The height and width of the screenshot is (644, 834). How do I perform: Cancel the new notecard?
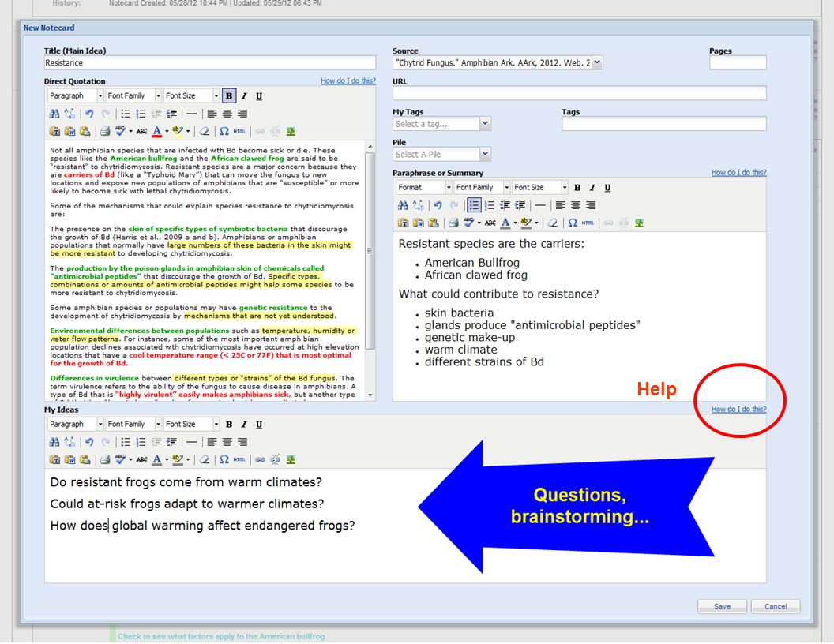click(x=775, y=606)
